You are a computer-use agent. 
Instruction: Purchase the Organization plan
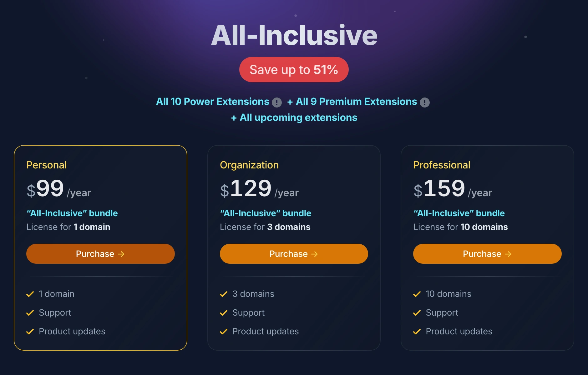point(294,254)
